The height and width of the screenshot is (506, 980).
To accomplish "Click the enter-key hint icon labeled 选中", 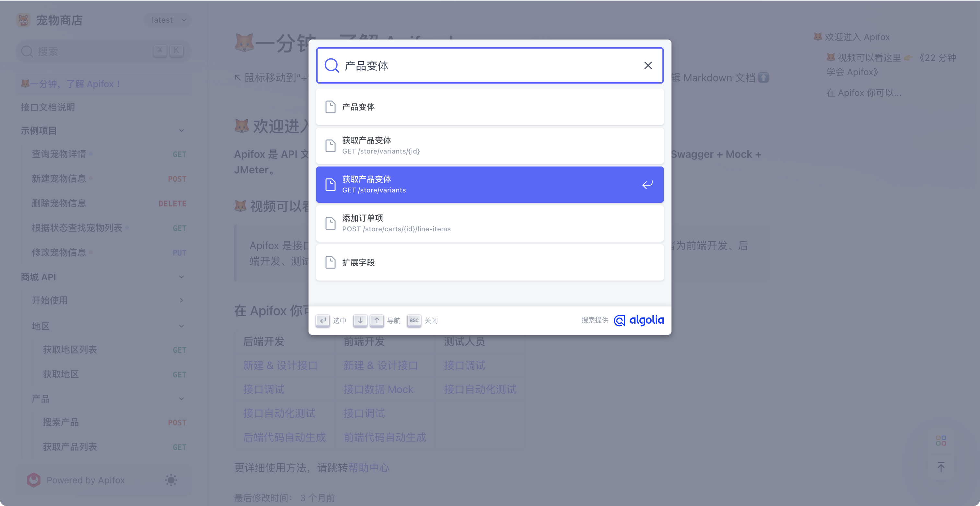I will pyautogui.click(x=322, y=320).
